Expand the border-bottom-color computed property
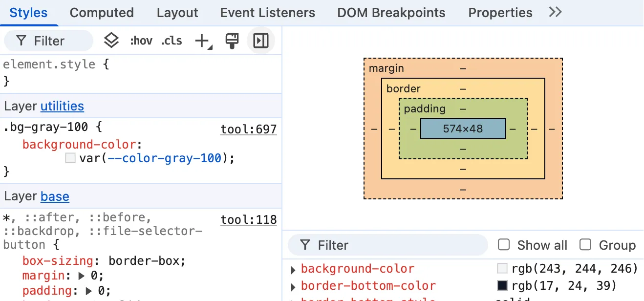The height and width of the screenshot is (301, 644). pyautogui.click(x=292, y=286)
